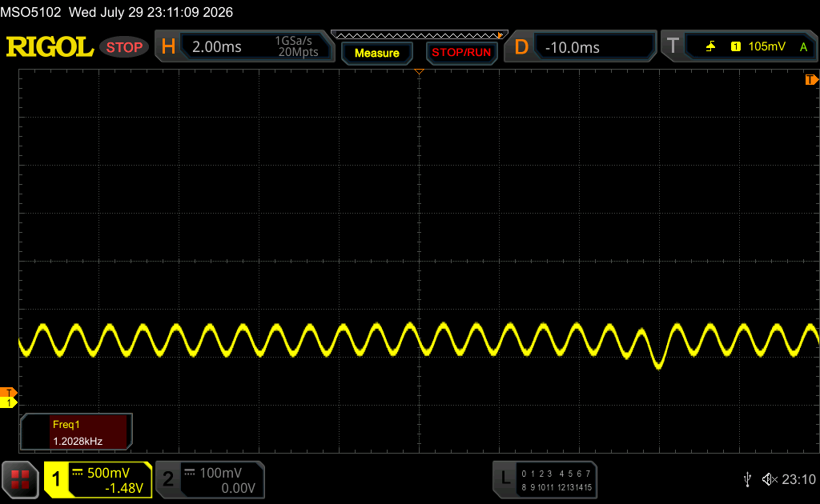The height and width of the screenshot is (504, 820).
Task: Click the yellow channel 1 ground marker
Action: [8, 402]
